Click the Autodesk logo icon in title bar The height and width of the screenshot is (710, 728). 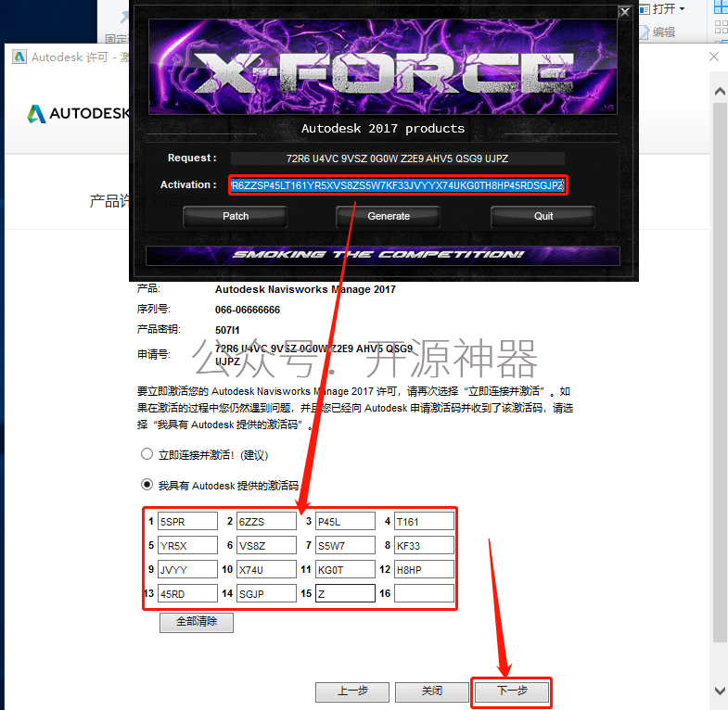(x=19, y=57)
